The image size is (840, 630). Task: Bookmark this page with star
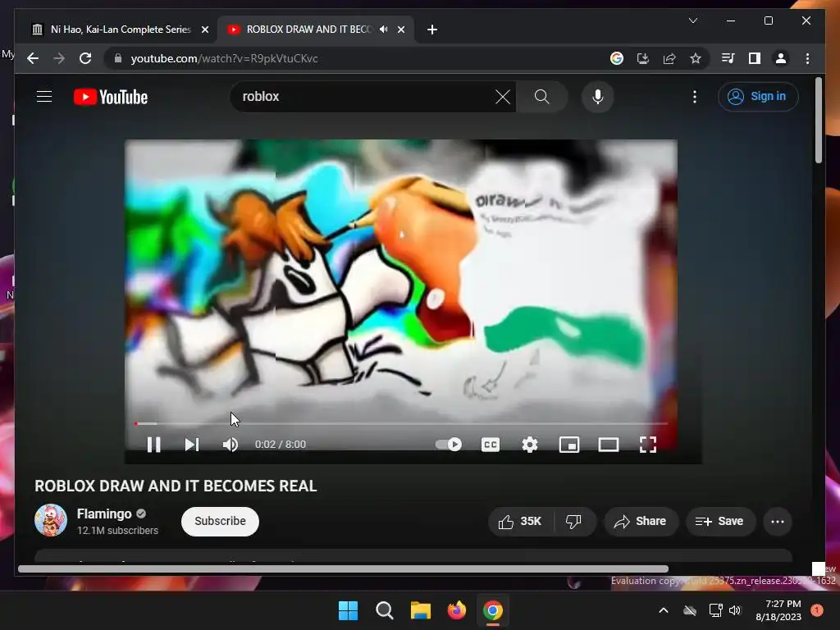(696, 58)
